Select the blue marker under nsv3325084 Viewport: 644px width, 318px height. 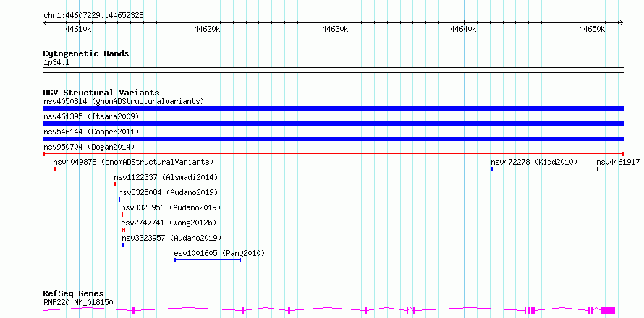pyautogui.click(x=119, y=199)
